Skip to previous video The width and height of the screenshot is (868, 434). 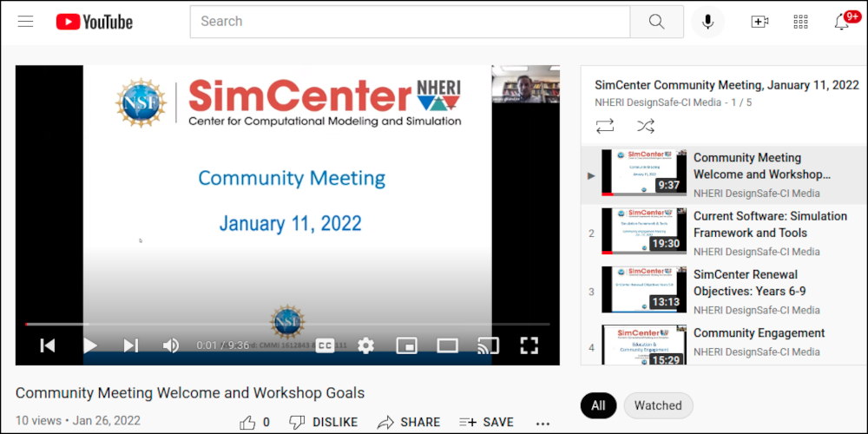click(48, 345)
